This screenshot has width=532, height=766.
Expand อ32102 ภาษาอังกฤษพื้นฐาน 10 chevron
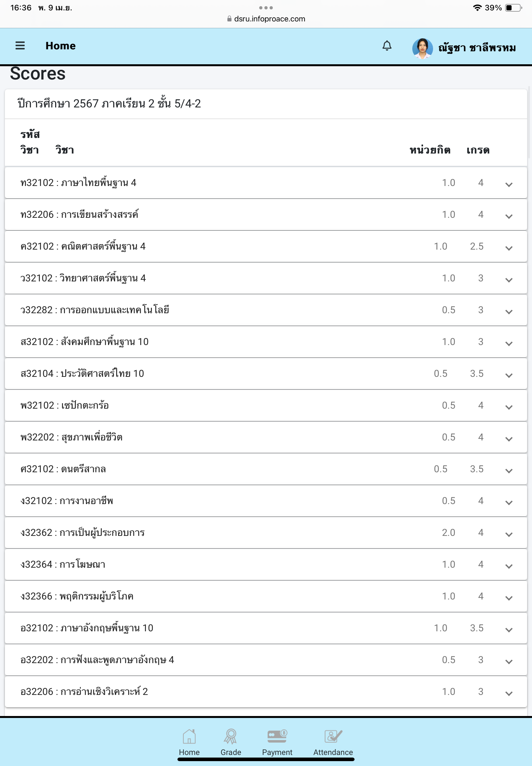[509, 630]
